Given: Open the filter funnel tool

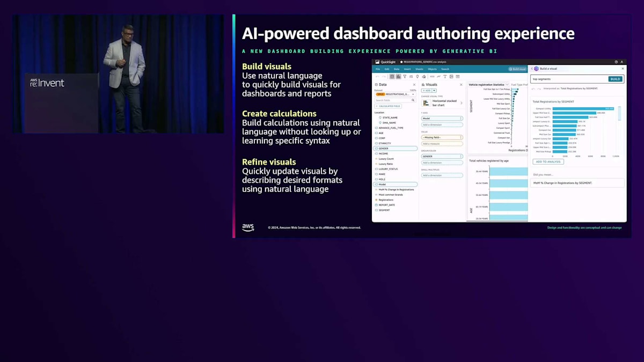Looking at the screenshot, I should (405, 77).
